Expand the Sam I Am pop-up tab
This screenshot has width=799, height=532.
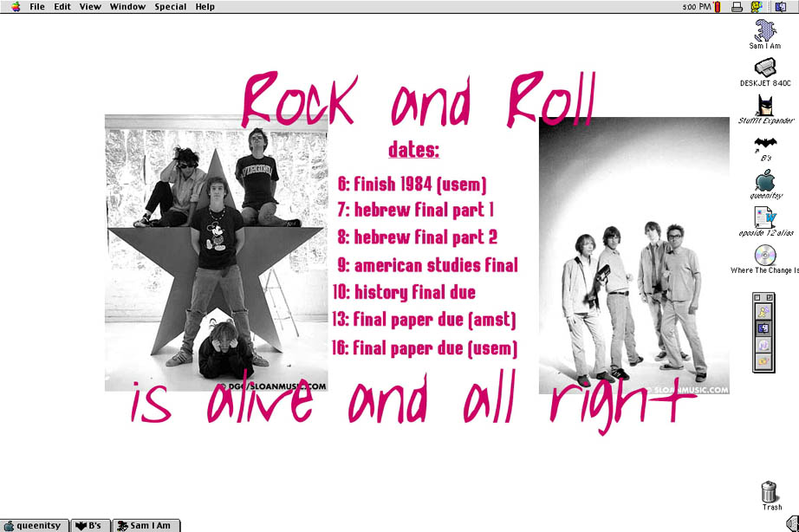146,525
